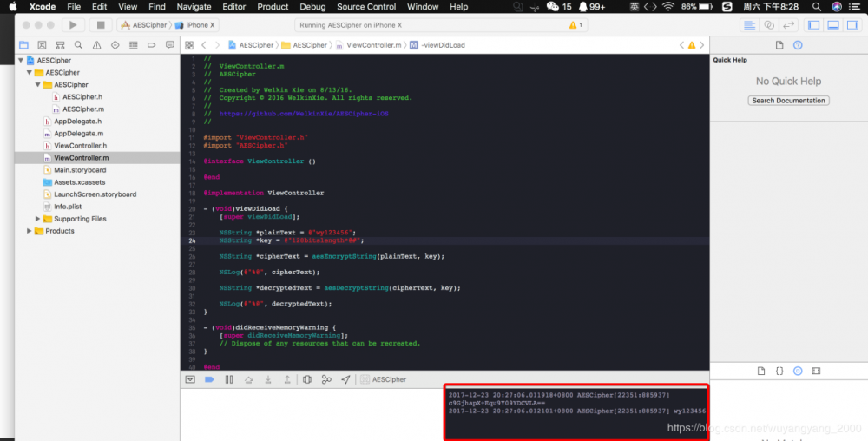Collapse the yellow AESCipher group folder
The height and width of the screenshot is (441, 868).
coord(30,72)
